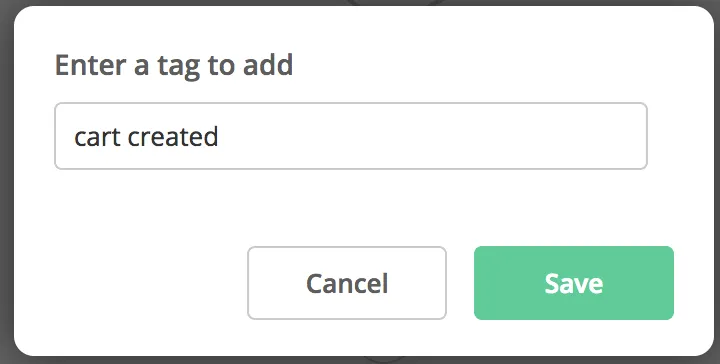Click the 'Cancel' label text
This screenshot has width=720, height=364.
tap(347, 283)
